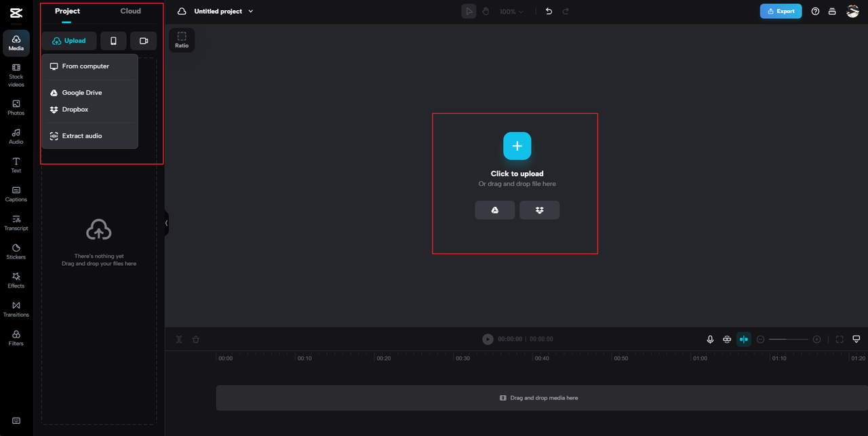Select the pointer select tool
Image resolution: width=868 pixels, height=436 pixels.
(x=469, y=12)
